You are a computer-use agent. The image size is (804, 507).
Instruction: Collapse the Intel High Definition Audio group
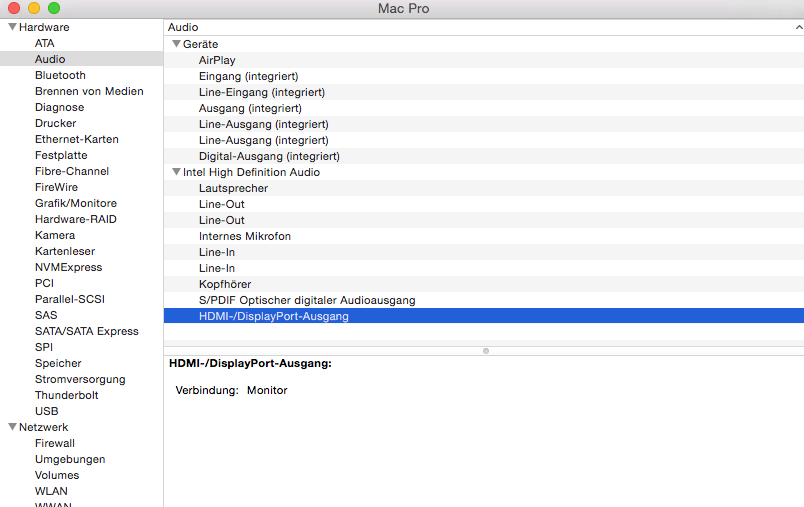[176, 172]
